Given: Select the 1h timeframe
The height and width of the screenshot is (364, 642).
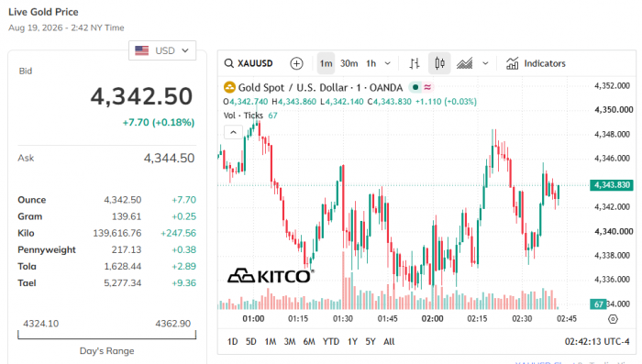Looking at the screenshot, I should coord(371,63).
